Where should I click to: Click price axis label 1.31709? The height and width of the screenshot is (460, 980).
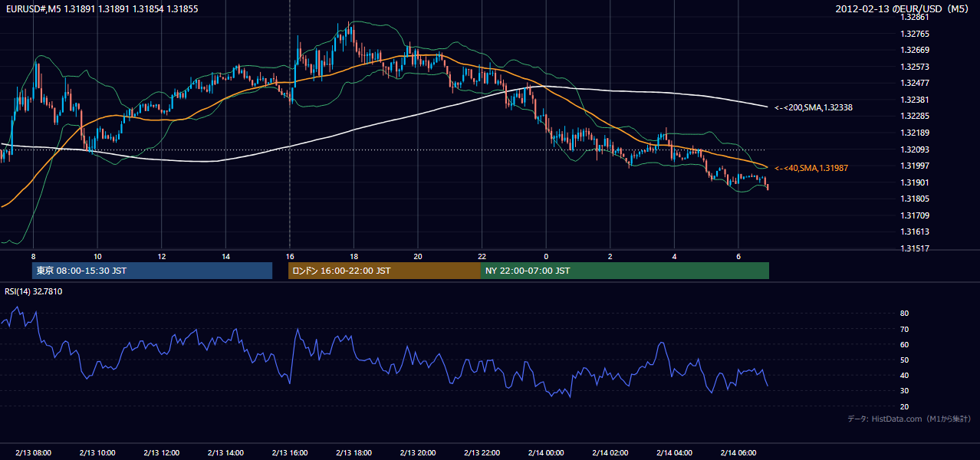(916, 215)
